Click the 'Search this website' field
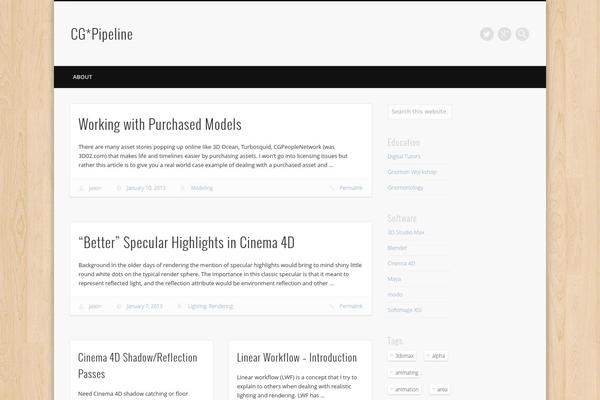600x400 pixels. pyautogui.click(x=419, y=111)
